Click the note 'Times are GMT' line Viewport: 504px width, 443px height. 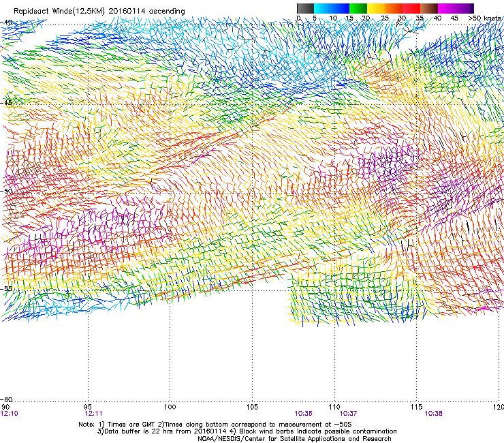click(x=215, y=425)
